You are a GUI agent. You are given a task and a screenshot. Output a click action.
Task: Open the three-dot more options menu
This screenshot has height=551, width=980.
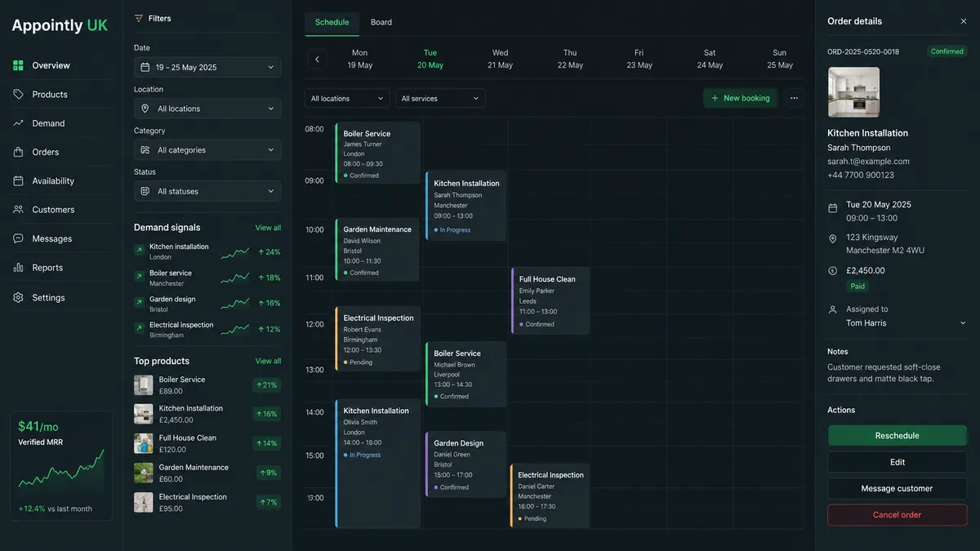click(794, 98)
